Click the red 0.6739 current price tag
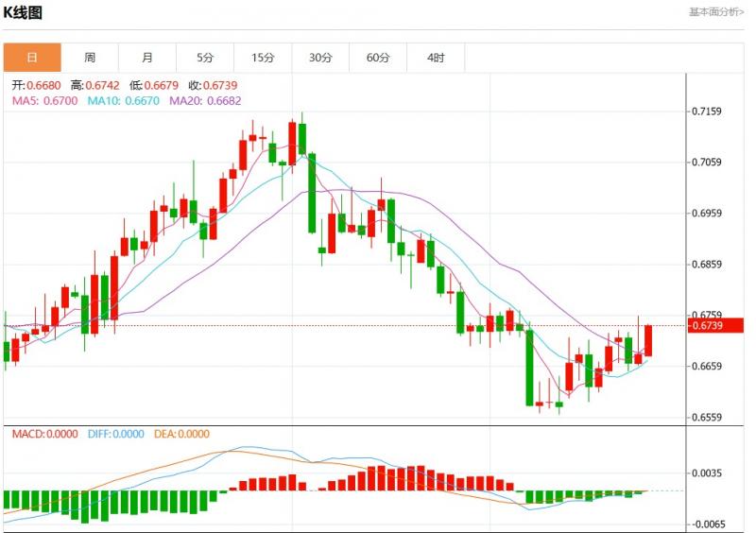The width and height of the screenshot is (756, 533). (715, 326)
